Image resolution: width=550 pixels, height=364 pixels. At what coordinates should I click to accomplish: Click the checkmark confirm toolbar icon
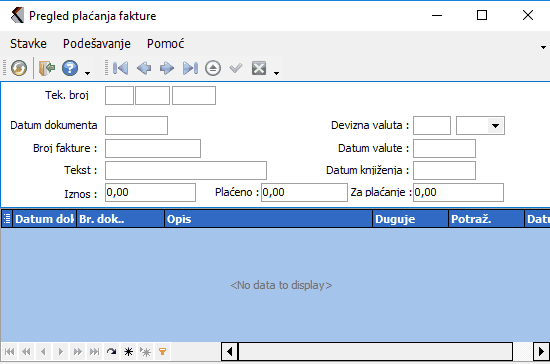click(x=236, y=68)
